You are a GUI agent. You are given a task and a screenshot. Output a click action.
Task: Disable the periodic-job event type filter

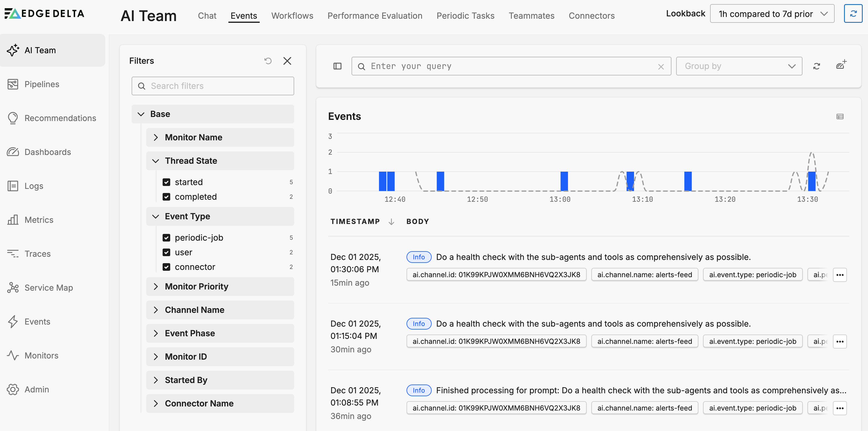167,237
